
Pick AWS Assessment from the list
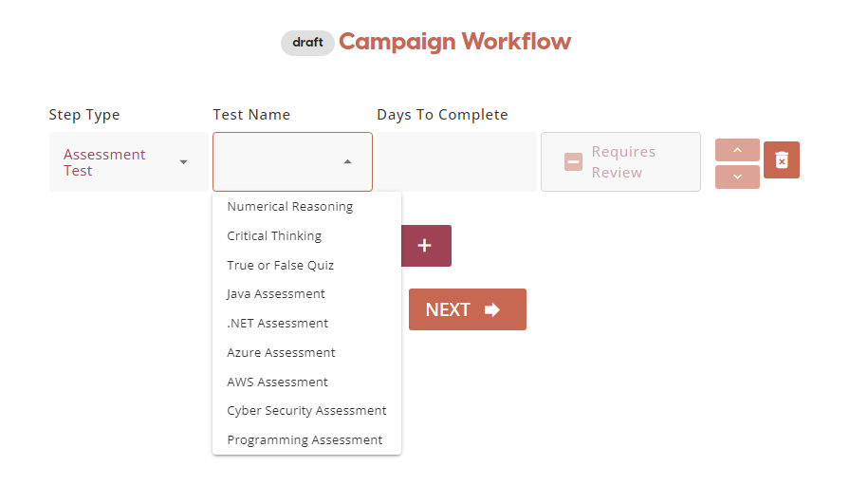(x=277, y=382)
